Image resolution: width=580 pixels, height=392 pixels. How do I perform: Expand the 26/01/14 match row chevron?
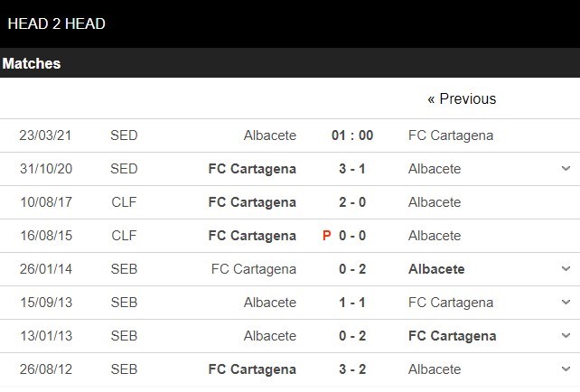566,269
